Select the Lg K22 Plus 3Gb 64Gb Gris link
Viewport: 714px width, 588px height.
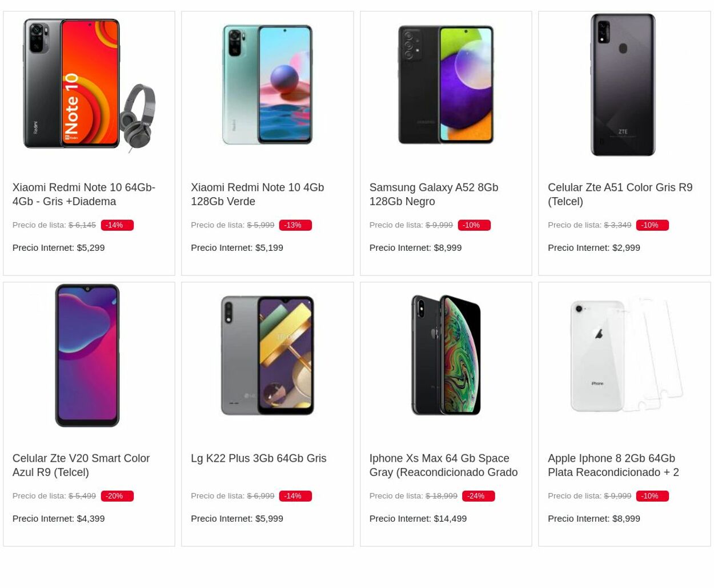[258, 458]
